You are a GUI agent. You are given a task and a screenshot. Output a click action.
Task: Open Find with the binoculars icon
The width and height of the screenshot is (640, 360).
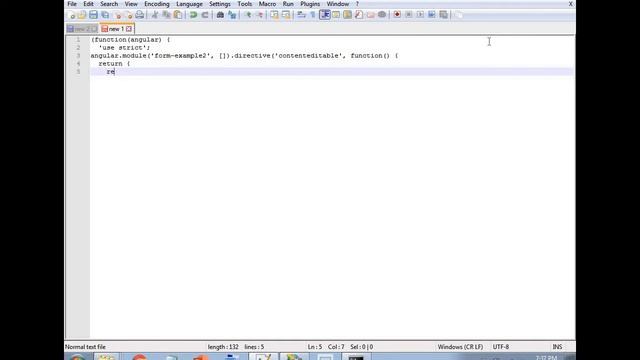click(x=220, y=15)
